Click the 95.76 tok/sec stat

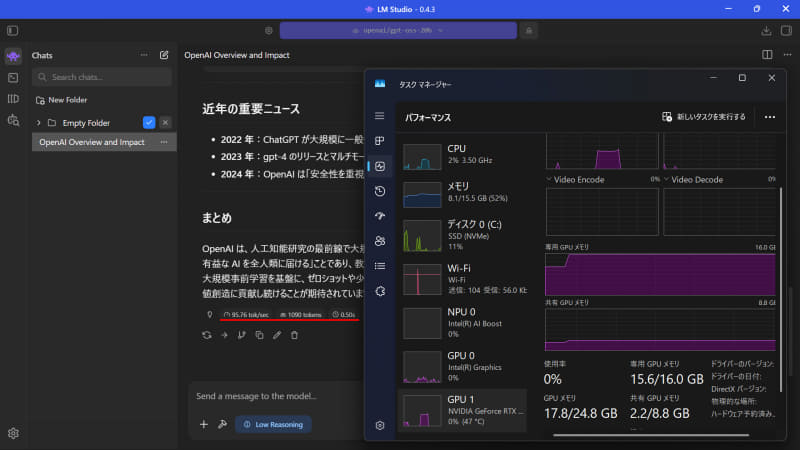[x=246, y=315]
